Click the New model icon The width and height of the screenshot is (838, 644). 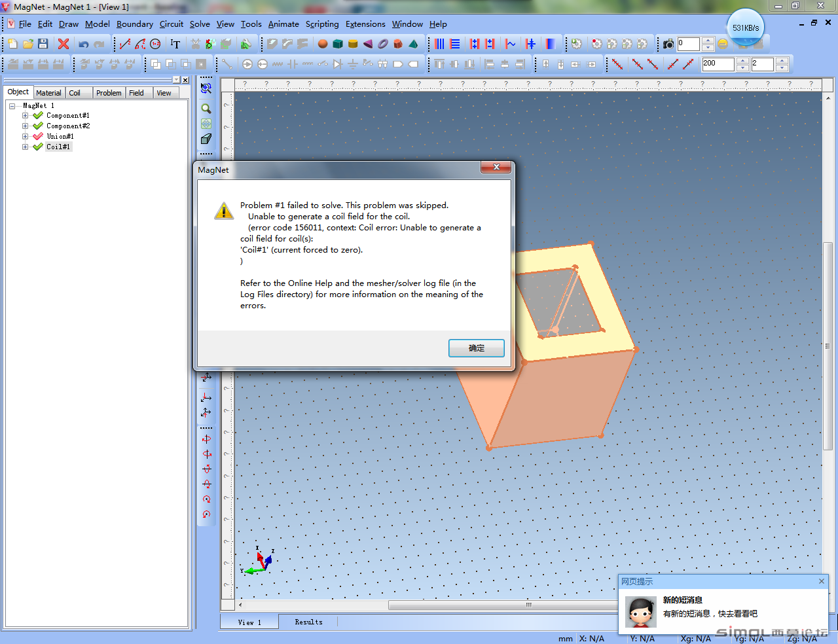coord(12,44)
